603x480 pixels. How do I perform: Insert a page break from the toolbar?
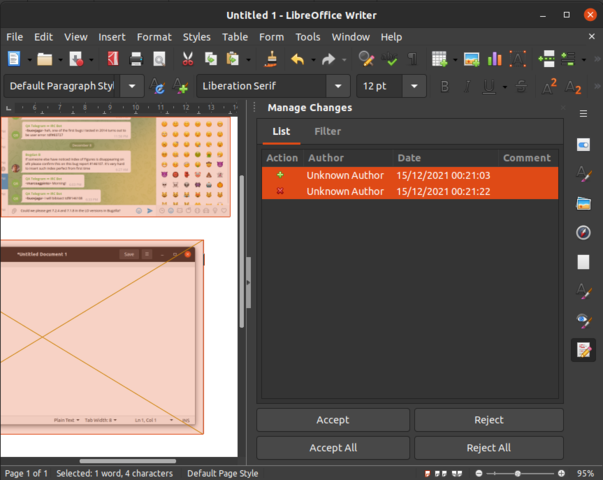point(546,59)
